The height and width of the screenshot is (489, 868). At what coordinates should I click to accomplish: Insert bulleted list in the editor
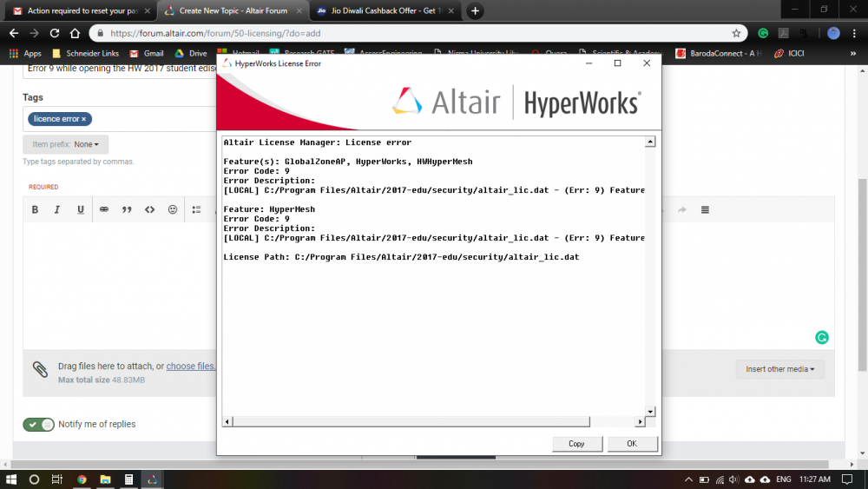click(196, 210)
